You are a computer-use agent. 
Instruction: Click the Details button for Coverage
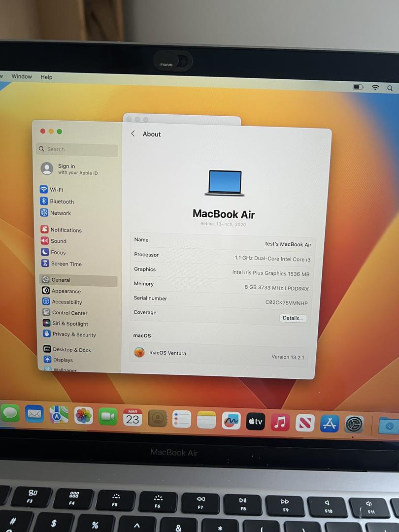[x=293, y=318]
